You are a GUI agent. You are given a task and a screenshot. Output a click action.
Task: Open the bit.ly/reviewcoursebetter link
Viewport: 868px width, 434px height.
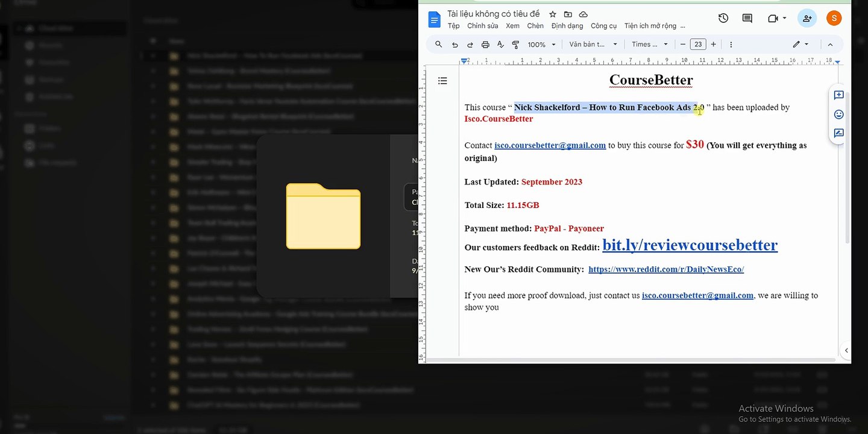pyautogui.click(x=690, y=245)
